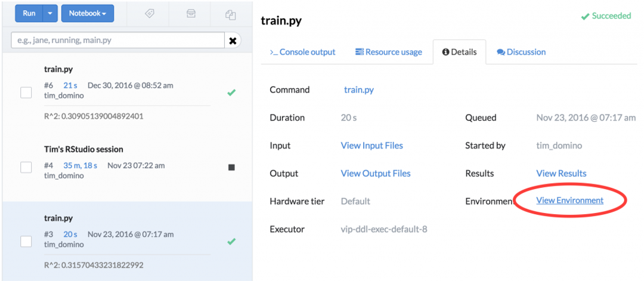Click the green checkmark for run #3
The image size is (644, 281).
[x=231, y=242]
